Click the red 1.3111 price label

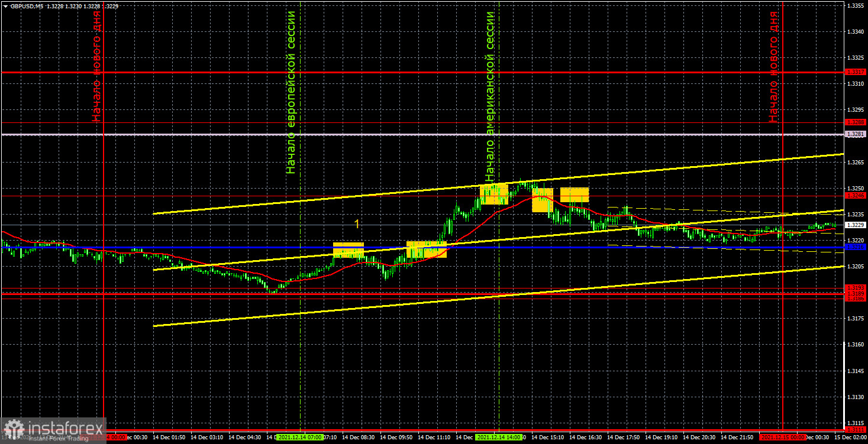(855, 430)
